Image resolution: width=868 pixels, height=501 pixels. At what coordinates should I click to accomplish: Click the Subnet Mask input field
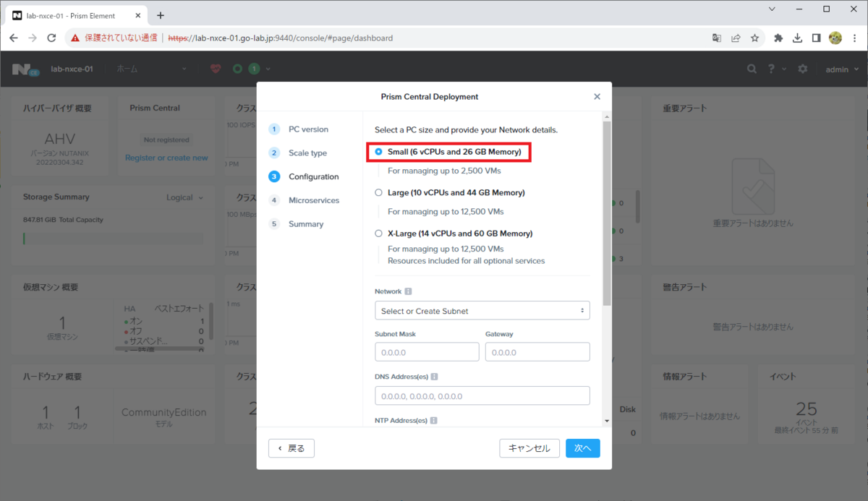click(x=427, y=352)
